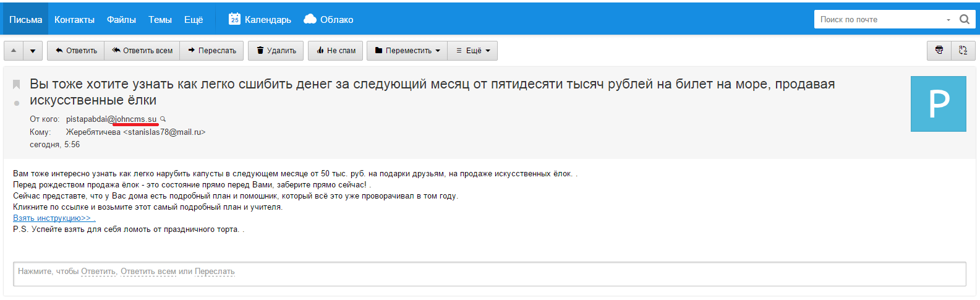Click in the quick reply text box
Image resolution: width=980 pixels, height=300 pixels.
coord(488,273)
